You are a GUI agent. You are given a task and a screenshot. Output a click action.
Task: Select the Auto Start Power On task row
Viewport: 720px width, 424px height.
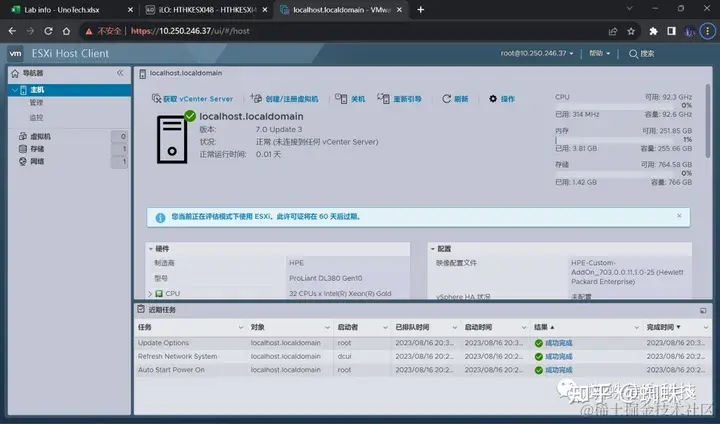(x=423, y=370)
